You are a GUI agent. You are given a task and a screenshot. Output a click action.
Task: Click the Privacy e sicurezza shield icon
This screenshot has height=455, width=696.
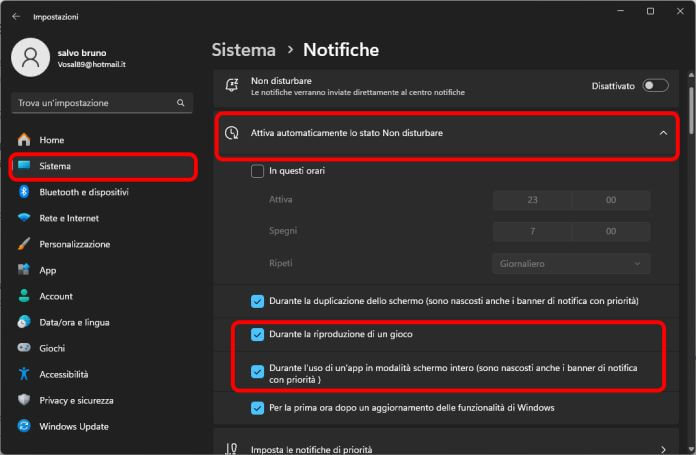(x=24, y=400)
